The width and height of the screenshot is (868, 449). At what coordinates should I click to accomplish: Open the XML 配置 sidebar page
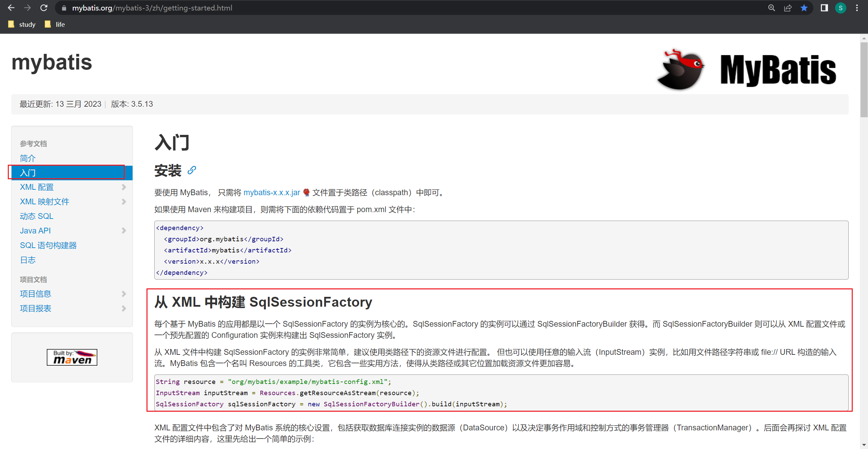click(37, 187)
